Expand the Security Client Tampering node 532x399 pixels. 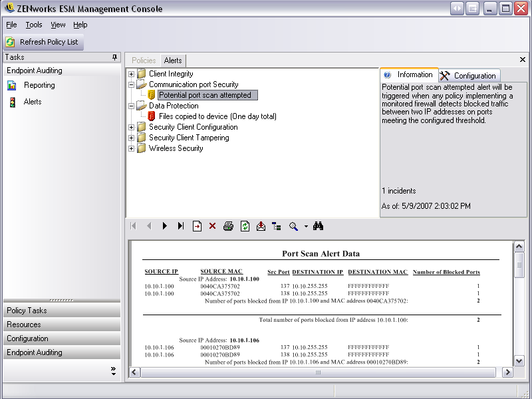coord(131,138)
